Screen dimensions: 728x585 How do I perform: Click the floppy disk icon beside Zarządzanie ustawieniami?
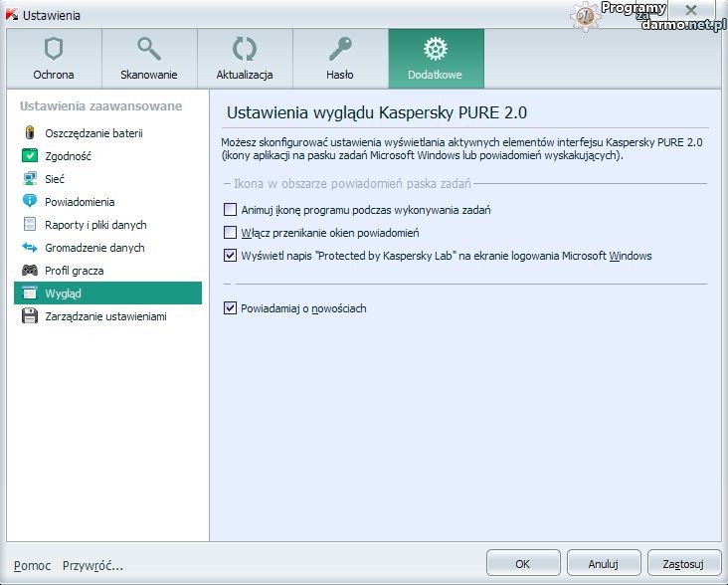pyautogui.click(x=30, y=315)
